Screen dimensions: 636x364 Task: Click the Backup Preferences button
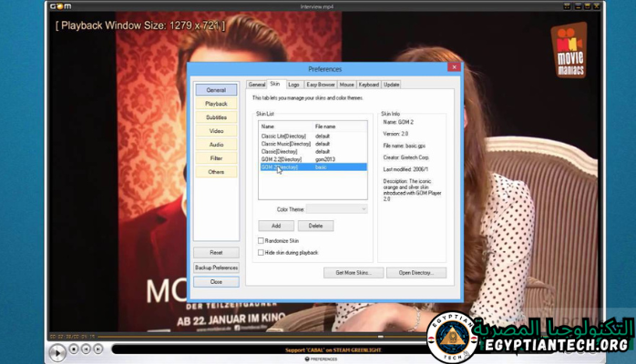pyautogui.click(x=216, y=268)
